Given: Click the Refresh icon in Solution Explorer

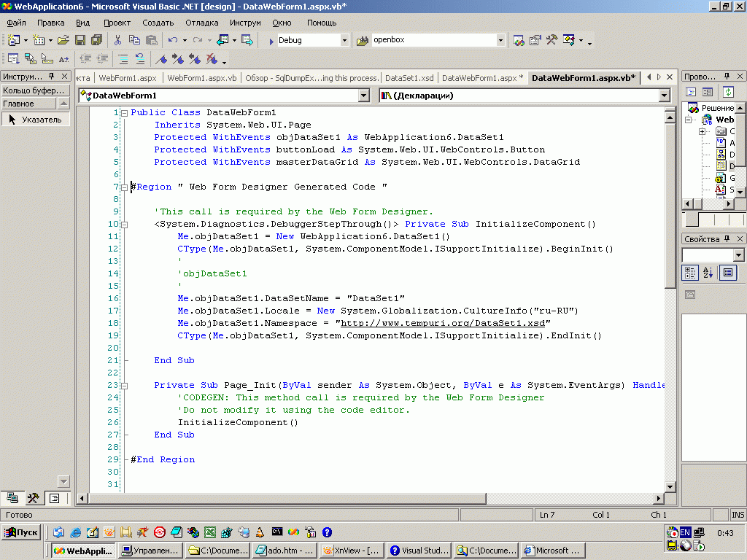Looking at the screenshot, I should click(728, 92).
